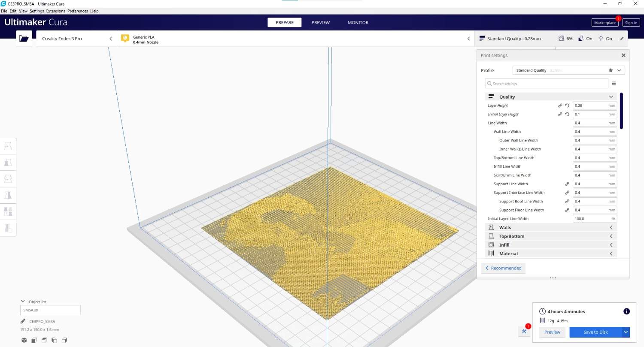Viewport: 644px width, 347px height.
Task: Expand the Walls settings section
Action: coord(551,227)
